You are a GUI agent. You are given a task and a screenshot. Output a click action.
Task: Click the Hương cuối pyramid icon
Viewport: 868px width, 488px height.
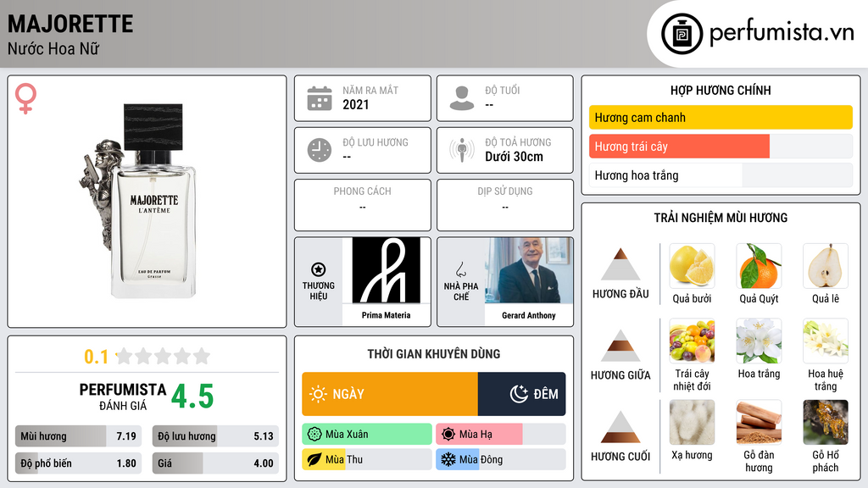pyautogui.click(x=620, y=427)
